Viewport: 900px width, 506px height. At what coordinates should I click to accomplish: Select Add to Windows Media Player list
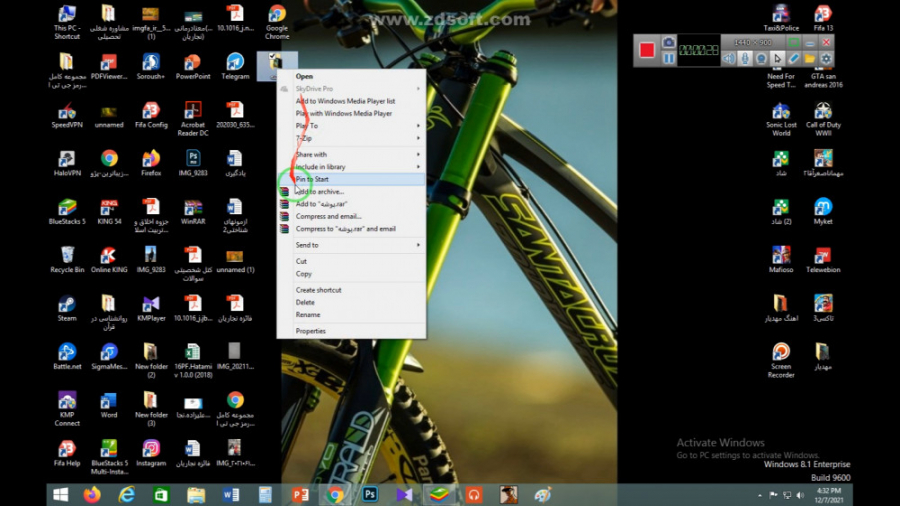pos(351,101)
